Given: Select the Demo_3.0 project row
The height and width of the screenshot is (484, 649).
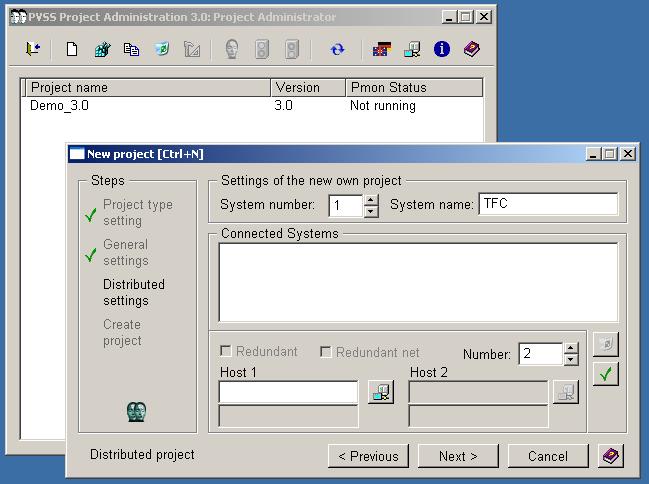Looking at the screenshot, I should point(252,106).
